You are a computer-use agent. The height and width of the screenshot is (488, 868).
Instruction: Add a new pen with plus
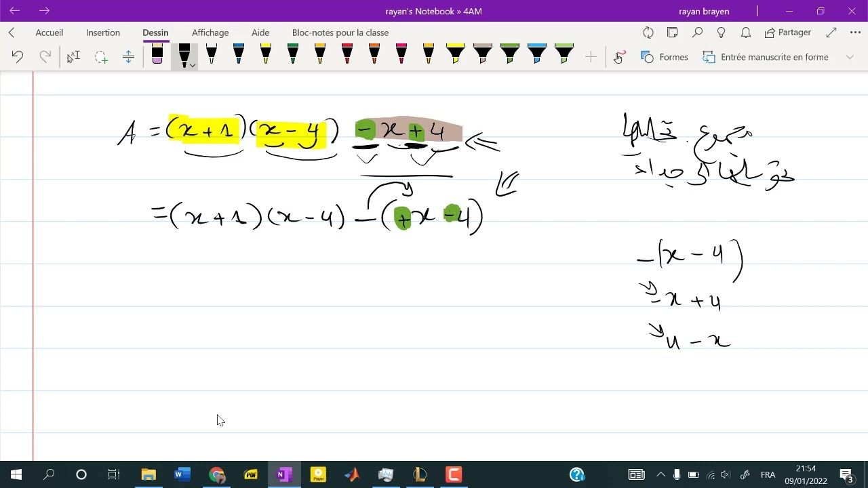(x=591, y=58)
